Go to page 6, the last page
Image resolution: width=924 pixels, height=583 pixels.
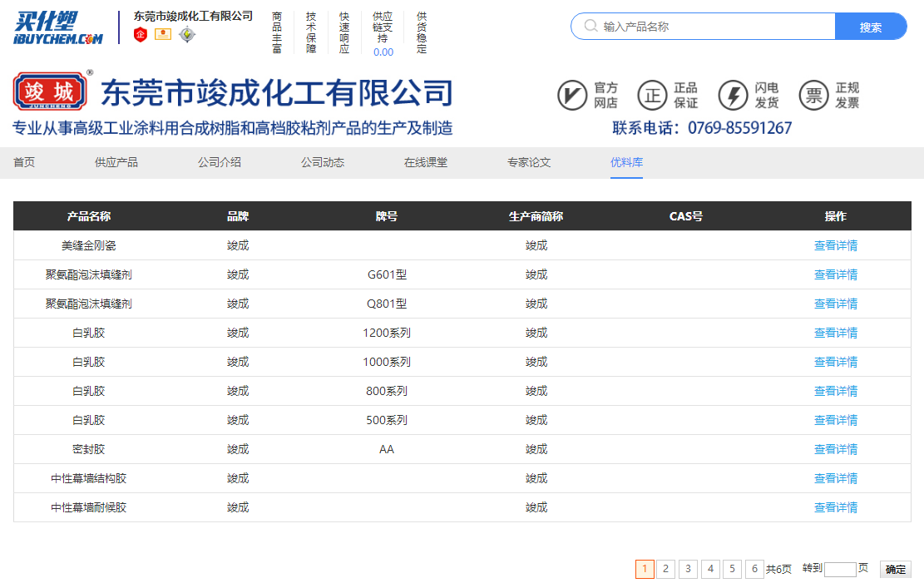point(755,569)
